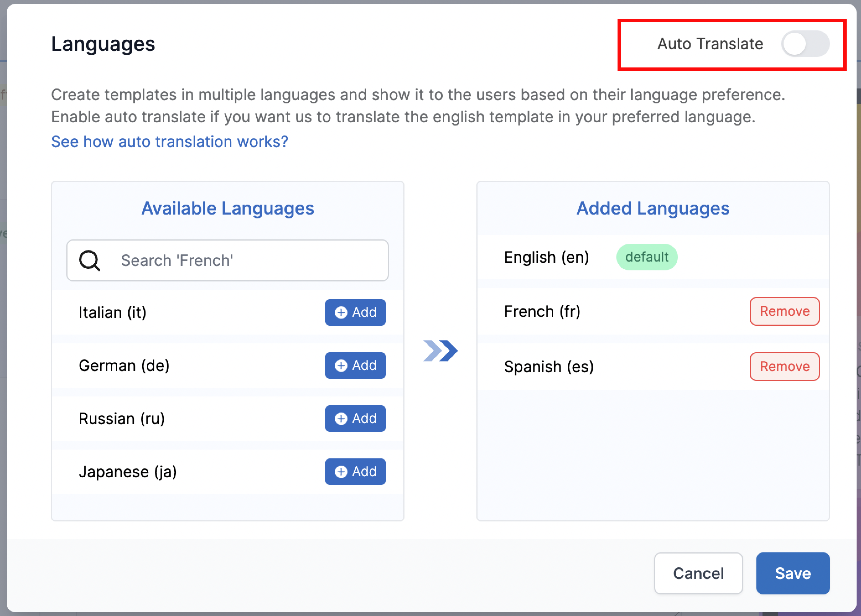The image size is (861, 616).
Task: Select the English (en) default row
Action: 546,258
